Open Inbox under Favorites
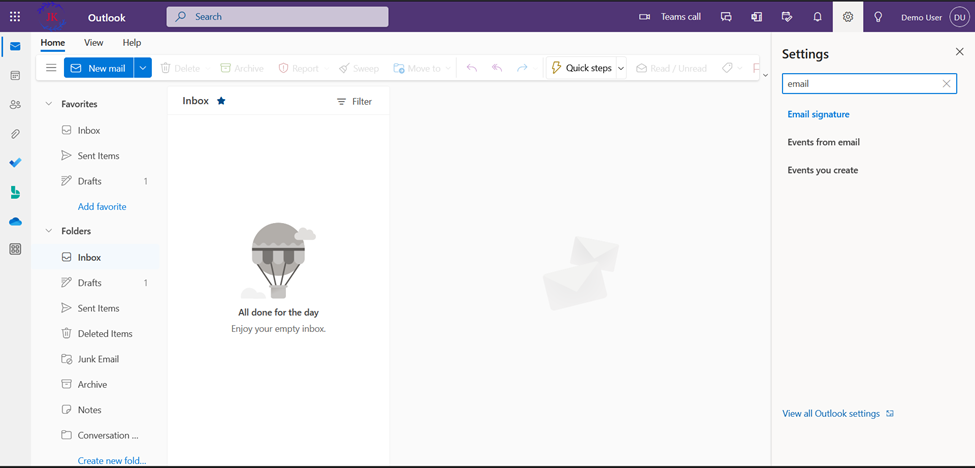This screenshot has height=468, width=975. [95, 131]
